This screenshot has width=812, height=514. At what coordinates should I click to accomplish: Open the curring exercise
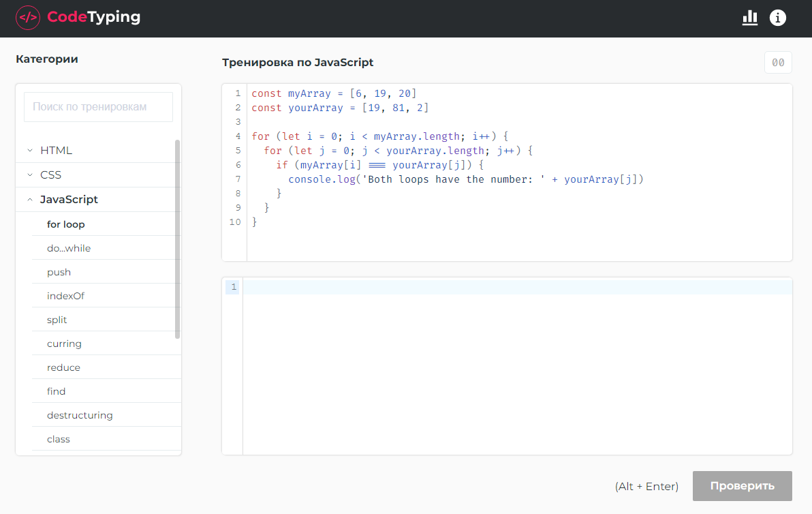click(64, 343)
